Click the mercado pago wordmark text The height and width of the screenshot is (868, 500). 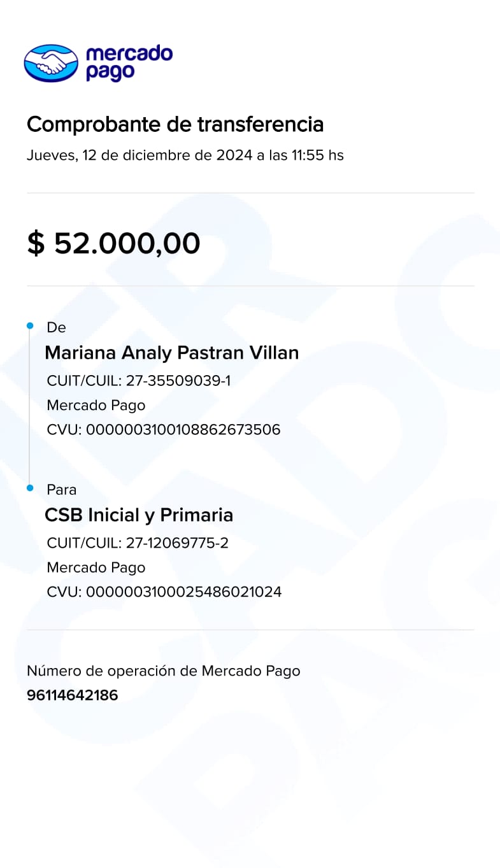[x=129, y=62]
